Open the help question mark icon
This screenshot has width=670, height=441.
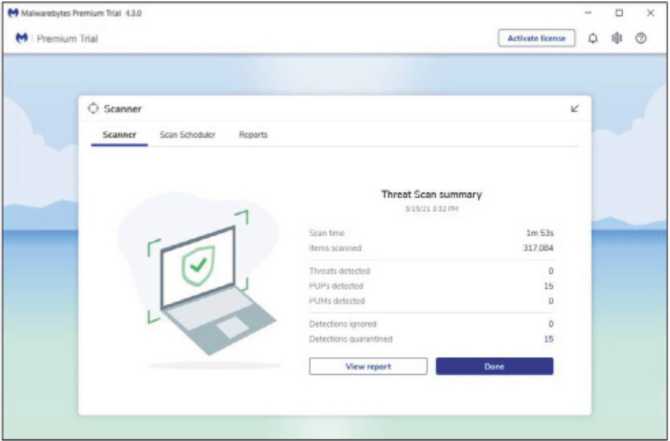click(x=641, y=38)
